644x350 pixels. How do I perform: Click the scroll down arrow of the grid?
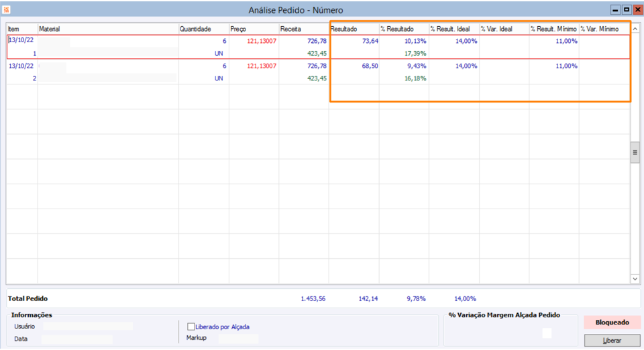(635, 278)
